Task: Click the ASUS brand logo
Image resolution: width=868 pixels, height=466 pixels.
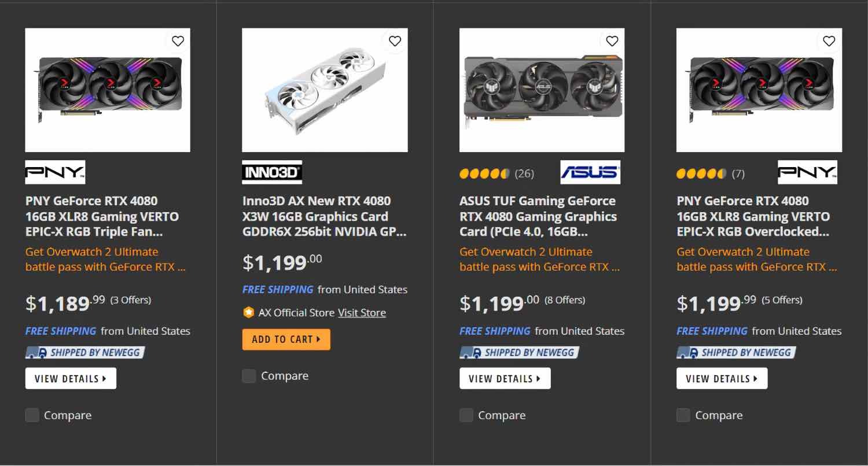Action: 590,172
